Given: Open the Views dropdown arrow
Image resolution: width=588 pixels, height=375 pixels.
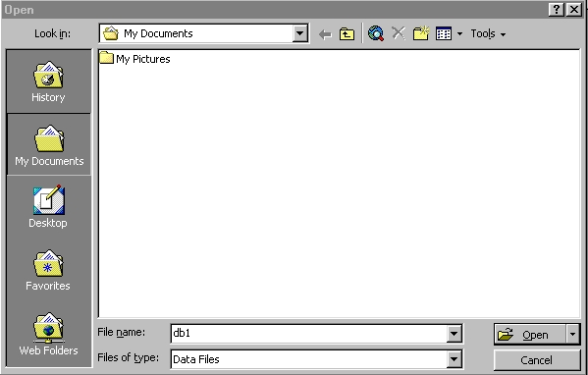Looking at the screenshot, I should (x=459, y=34).
